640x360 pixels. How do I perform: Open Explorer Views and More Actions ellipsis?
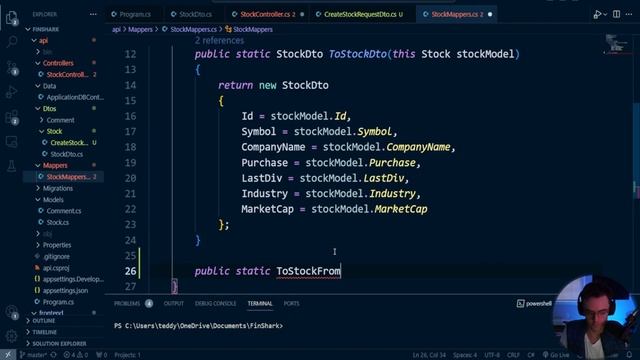click(93, 14)
